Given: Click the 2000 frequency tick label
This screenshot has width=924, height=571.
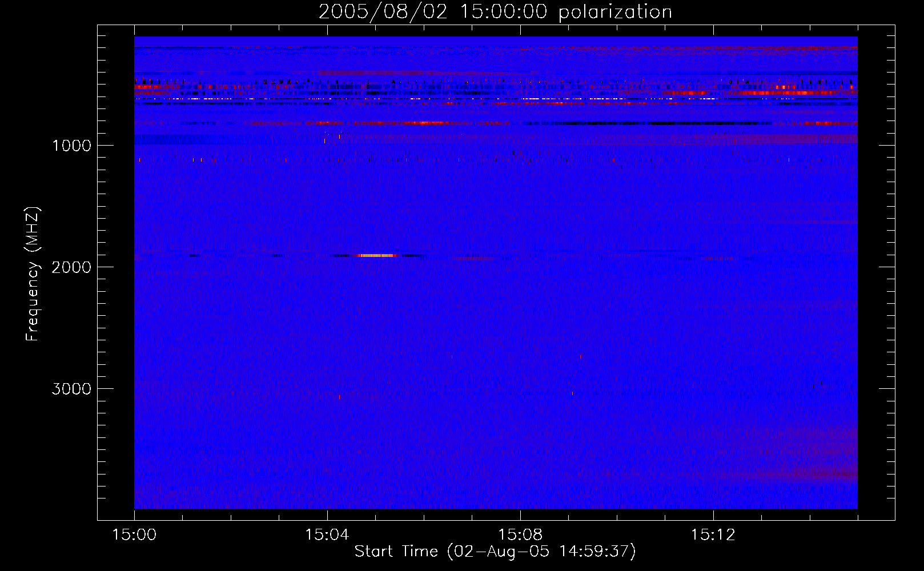Looking at the screenshot, I should tap(71, 267).
